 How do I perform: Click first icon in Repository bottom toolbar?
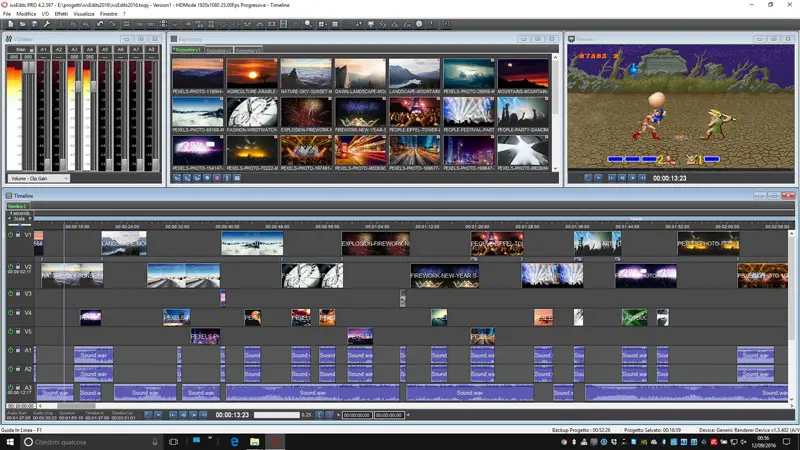176,178
